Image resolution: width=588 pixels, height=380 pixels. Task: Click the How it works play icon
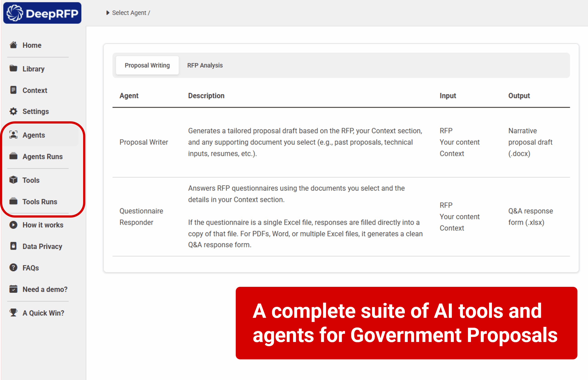(13, 225)
